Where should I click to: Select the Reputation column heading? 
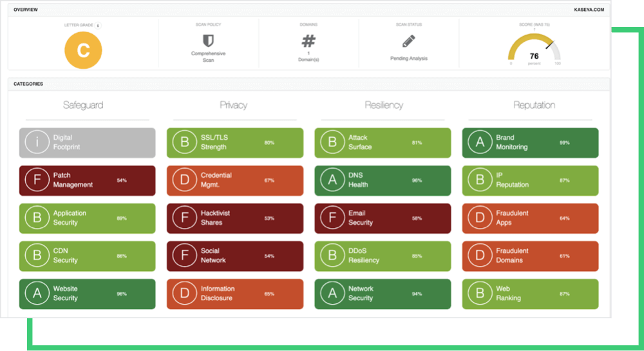coord(534,105)
